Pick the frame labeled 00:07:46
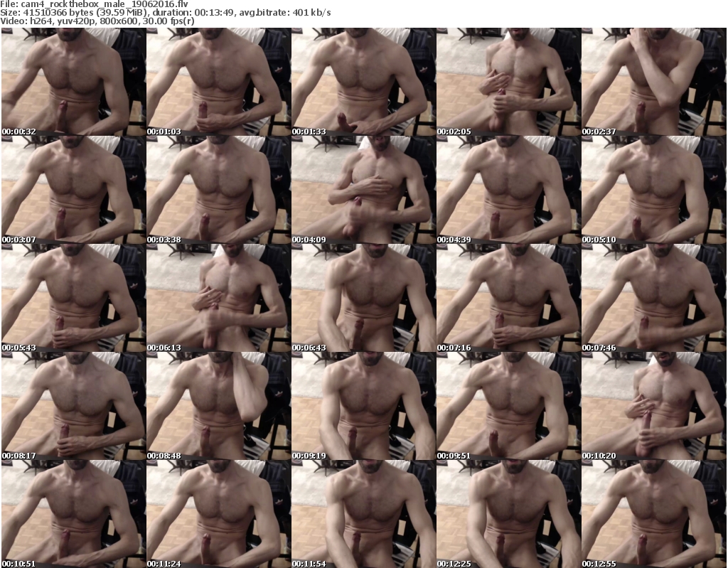This screenshot has width=728, height=568. coord(654,298)
